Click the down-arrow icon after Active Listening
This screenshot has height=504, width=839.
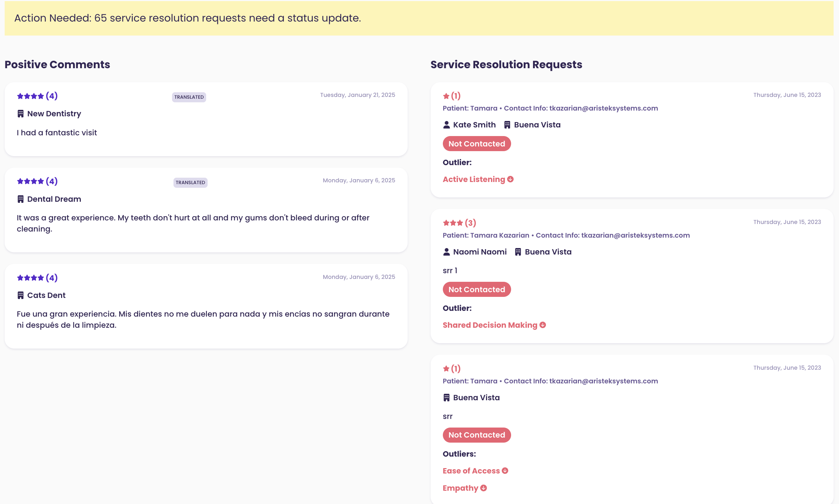[x=510, y=179]
